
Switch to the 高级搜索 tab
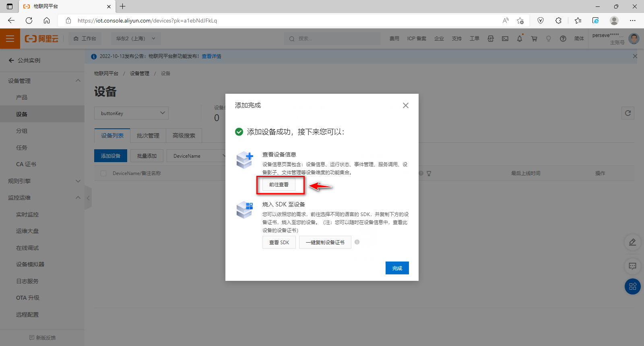tap(184, 136)
